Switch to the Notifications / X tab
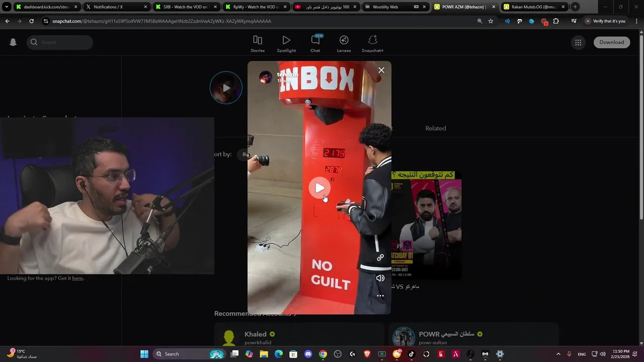Viewport: 644px width, 362px height. pos(116,7)
